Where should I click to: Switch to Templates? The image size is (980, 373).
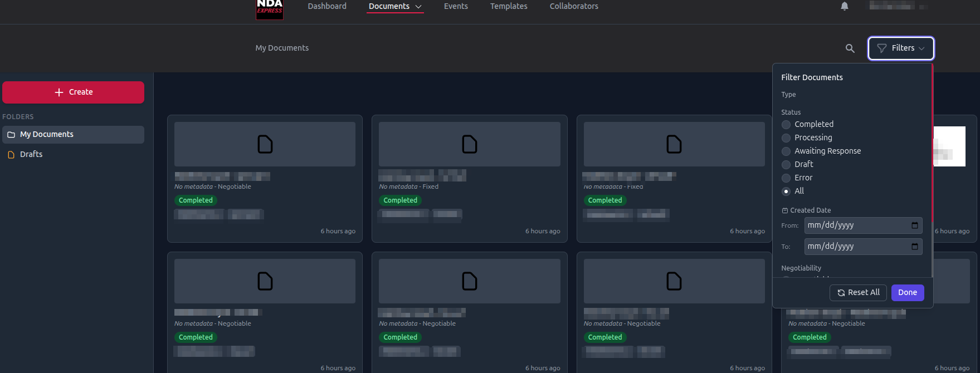(509, 6)
